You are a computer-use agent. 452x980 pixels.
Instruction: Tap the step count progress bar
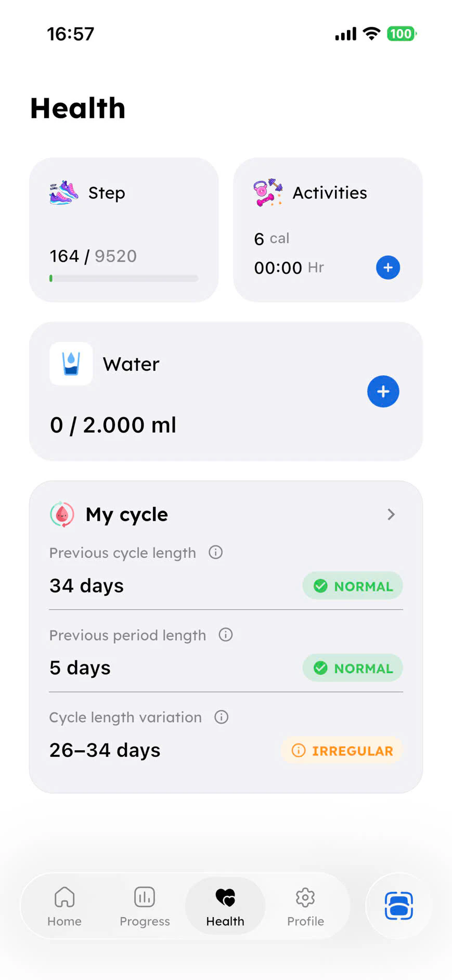point(124,278)
